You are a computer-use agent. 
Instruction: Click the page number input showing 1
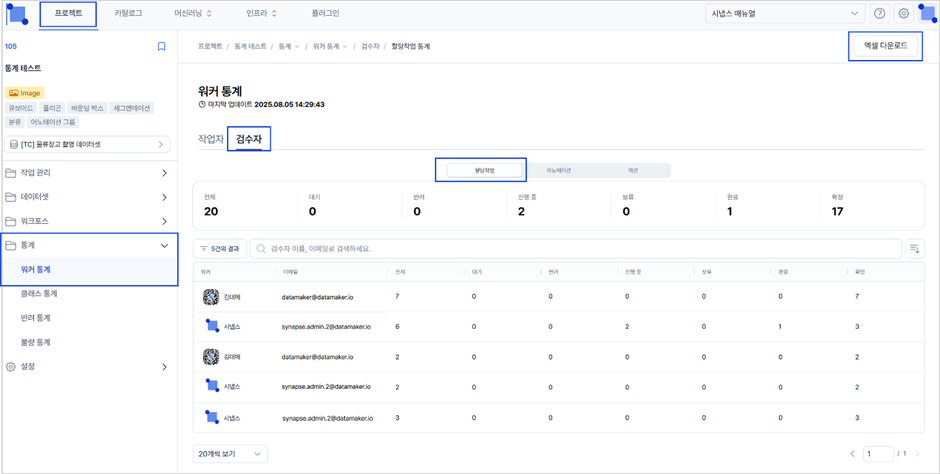pyautogui.click(x=878, y=454)
